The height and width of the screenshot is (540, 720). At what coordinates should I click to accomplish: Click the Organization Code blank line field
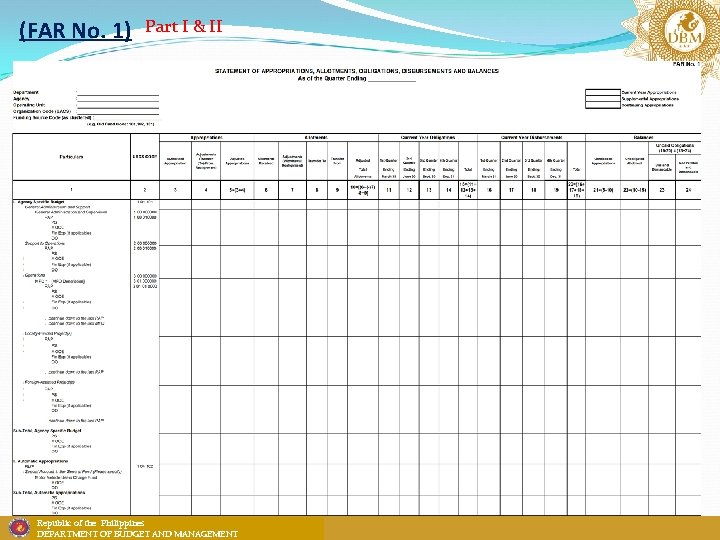click(x=118, y=112)
